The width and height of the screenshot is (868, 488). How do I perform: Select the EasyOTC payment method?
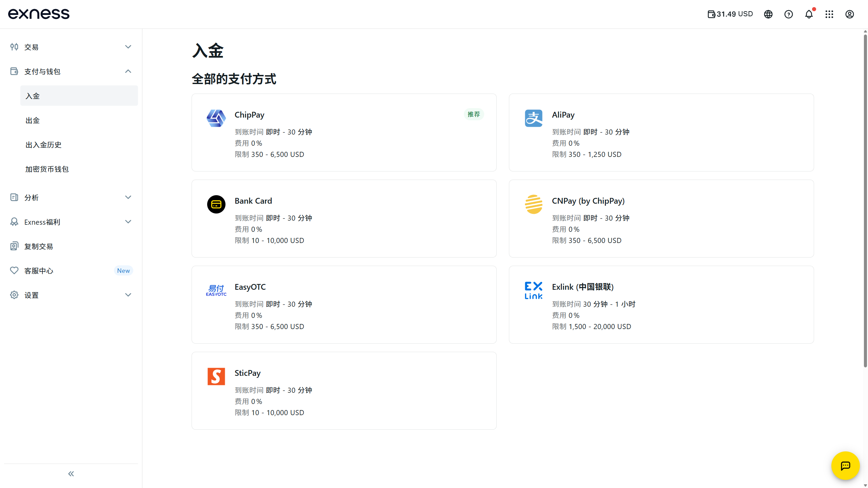click(344, 305)
